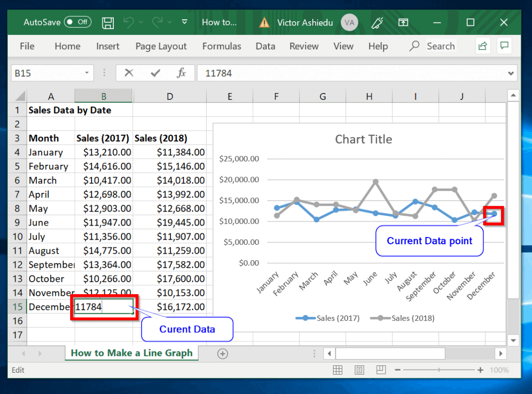Click the Search text box

point(441,46)
